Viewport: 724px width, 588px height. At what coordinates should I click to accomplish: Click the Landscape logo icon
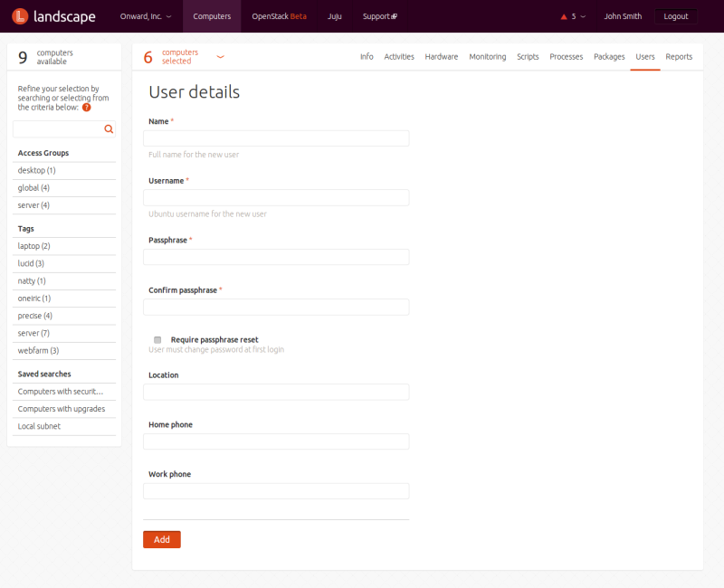20,16
